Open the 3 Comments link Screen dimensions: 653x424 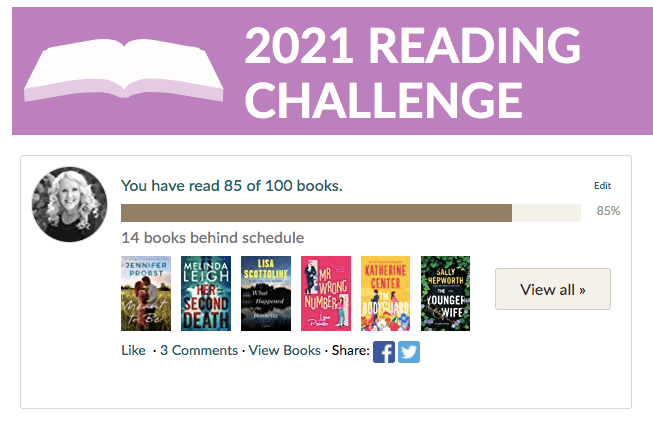point(199,351)
